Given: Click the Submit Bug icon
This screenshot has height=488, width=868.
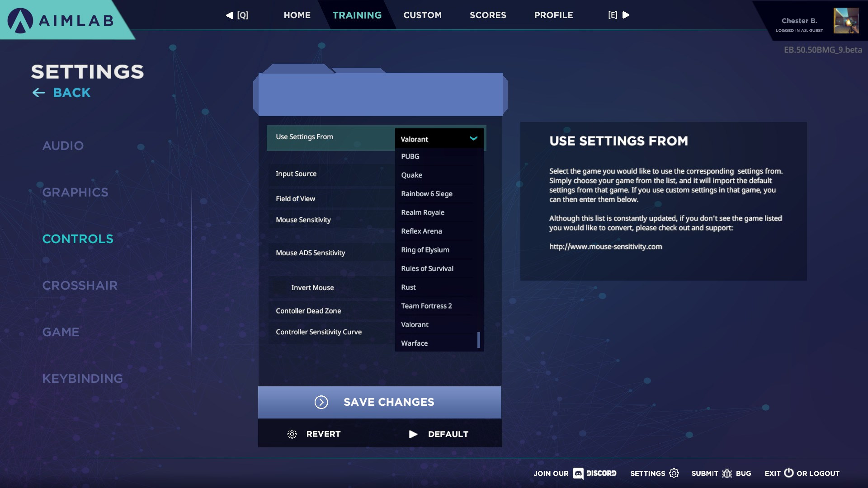Looking at the screenshot, I should (726, 473).
